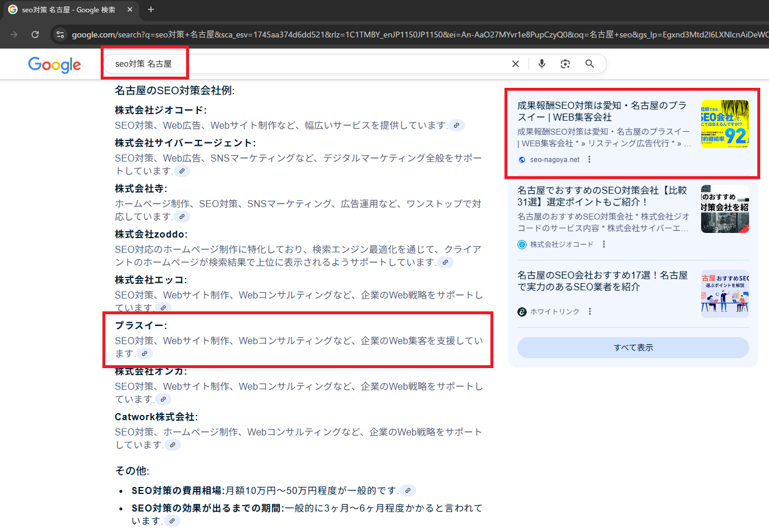Click the すべて表示 button

coord(633,348)
